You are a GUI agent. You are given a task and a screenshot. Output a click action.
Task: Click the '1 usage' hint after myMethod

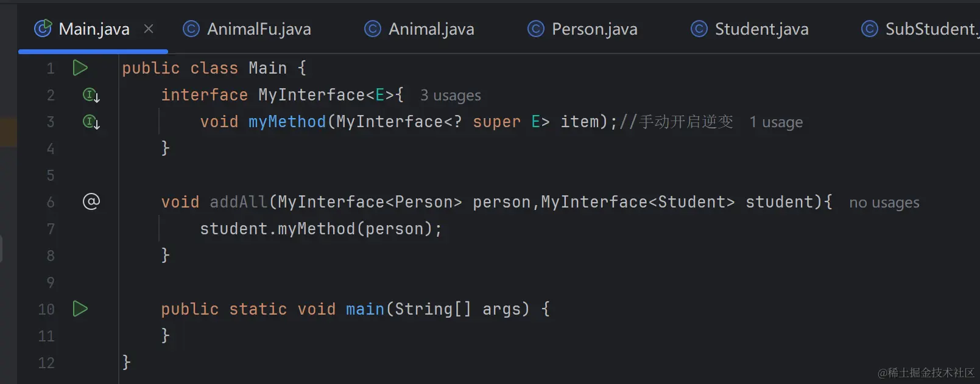(775, 122)
